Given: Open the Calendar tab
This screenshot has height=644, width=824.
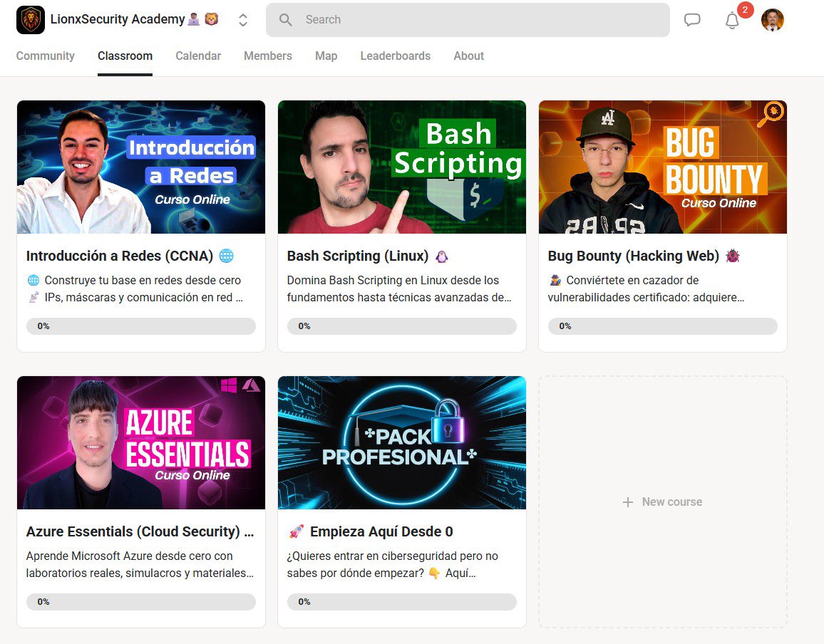Looking at the screenshot, I should pyautogui.click(x=198, y=56).
